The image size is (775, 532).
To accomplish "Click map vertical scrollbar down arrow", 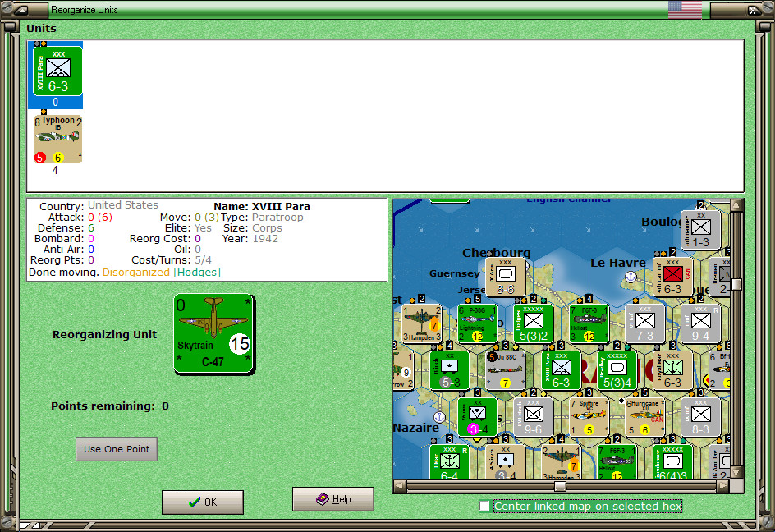I will click(736, 473).
